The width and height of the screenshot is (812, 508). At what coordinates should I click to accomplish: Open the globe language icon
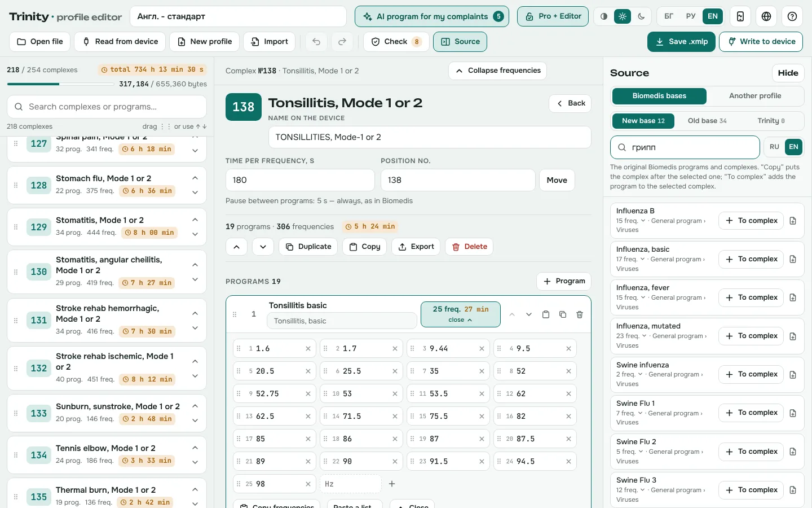pyautogui.click(x=766, y=16)
